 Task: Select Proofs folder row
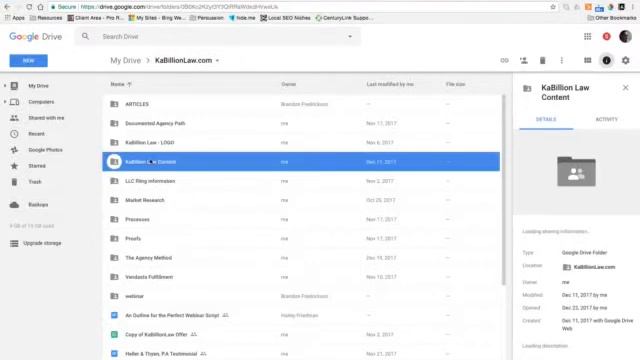(x=301, y=238)
